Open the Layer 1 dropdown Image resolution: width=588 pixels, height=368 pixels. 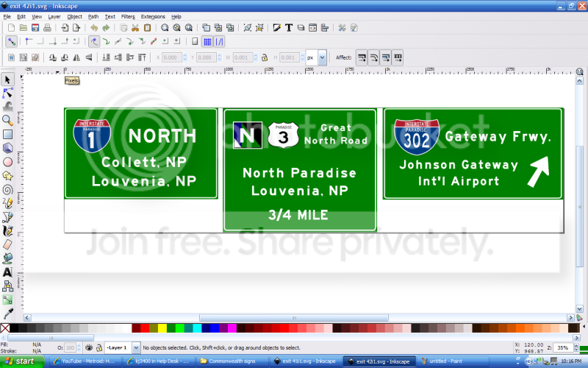click(136, 347)
